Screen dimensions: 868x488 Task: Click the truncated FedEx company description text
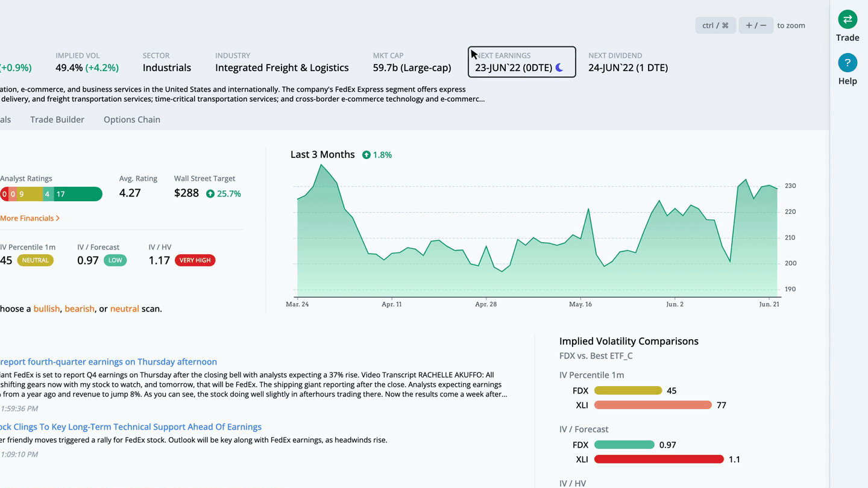(242, 94)
